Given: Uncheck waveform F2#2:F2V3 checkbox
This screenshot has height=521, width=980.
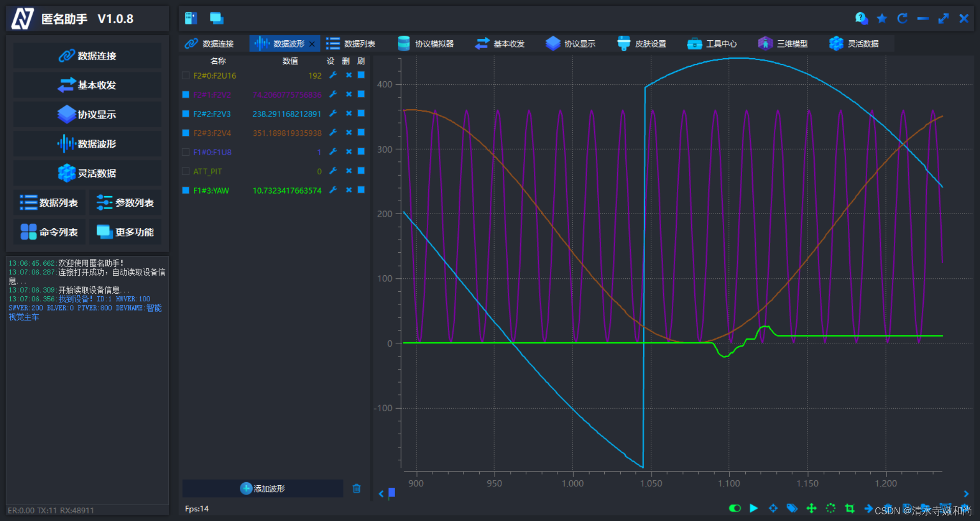Looking at the screenshot, I should 186,113.
